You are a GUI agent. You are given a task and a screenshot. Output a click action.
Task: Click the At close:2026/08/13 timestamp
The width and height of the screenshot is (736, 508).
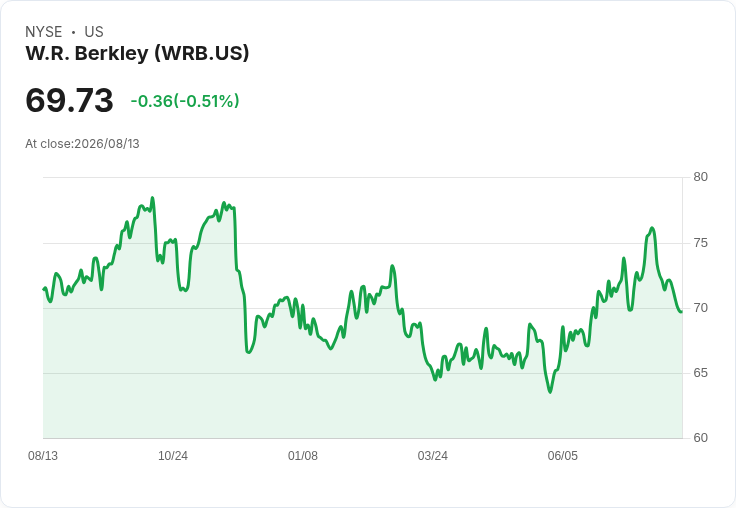point(82,144)
